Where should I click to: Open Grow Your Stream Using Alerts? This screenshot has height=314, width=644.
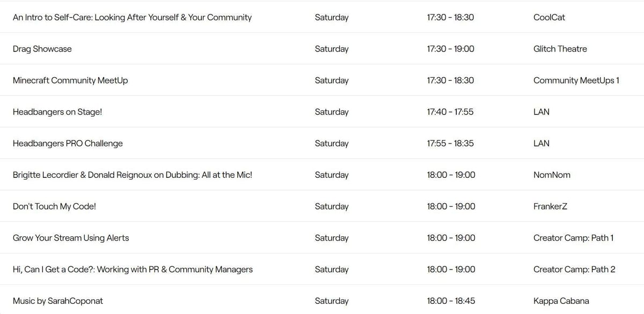[x=71, y=238]
